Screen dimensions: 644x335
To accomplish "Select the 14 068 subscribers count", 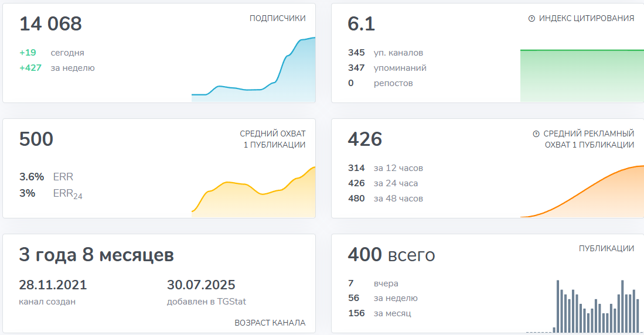I will [x=50, y=24].
